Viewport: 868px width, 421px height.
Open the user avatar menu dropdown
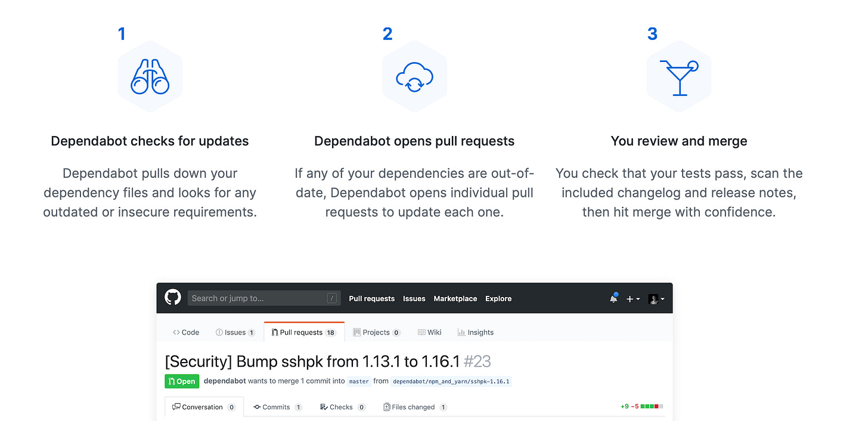pyautogui.click(x=656, y=299)
